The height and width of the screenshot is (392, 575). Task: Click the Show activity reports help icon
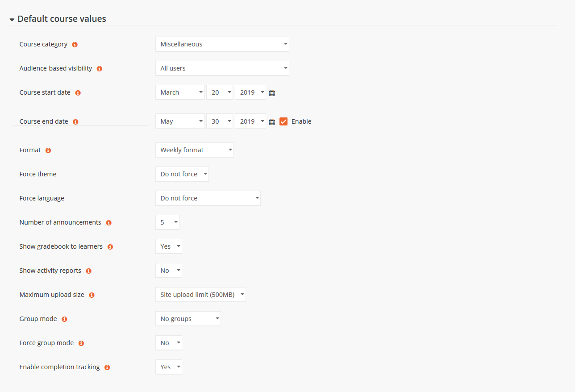(x=88, y=271)
